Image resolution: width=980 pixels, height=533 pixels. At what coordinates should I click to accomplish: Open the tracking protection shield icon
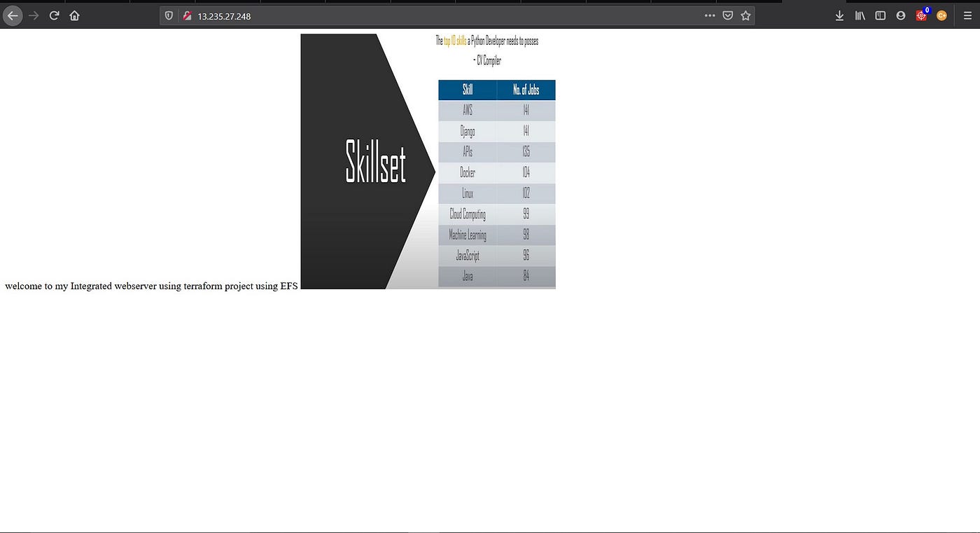click(169, 15)
